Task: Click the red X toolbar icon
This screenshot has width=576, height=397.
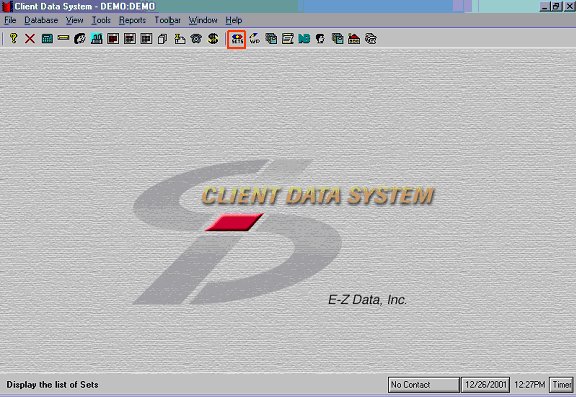Action: tap(30, 39)
